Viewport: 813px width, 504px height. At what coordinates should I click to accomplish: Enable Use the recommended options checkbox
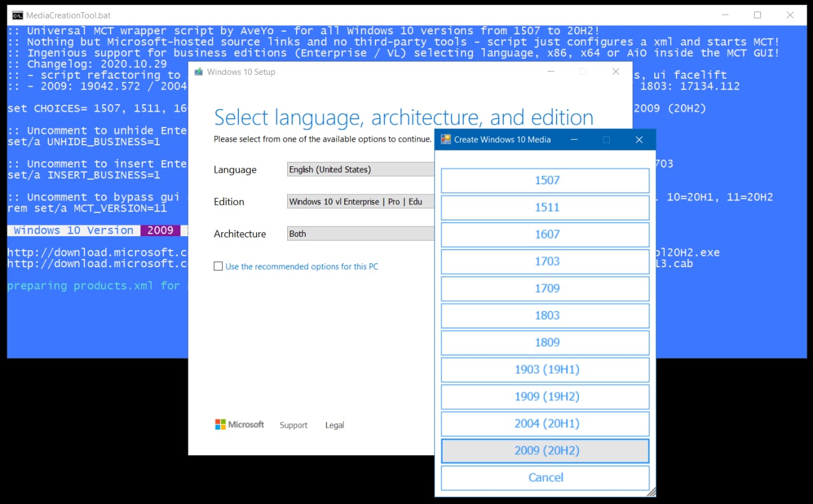pyautogui.click(x=218, y=267)
